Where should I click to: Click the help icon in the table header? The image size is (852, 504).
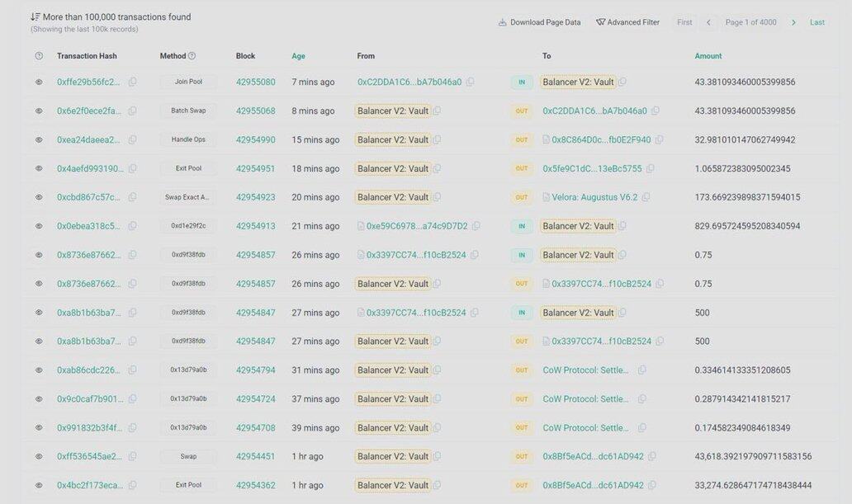(39, 56)
